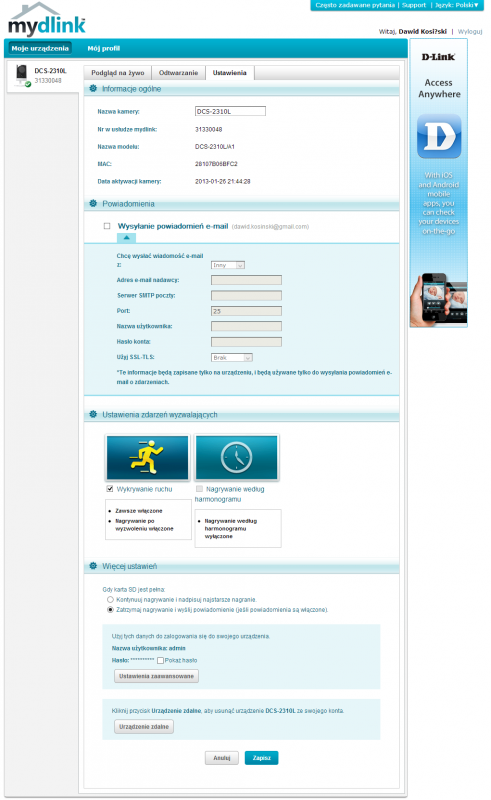
Task: Click the Nazwa kamery input field
Action: tap(230, 111)
